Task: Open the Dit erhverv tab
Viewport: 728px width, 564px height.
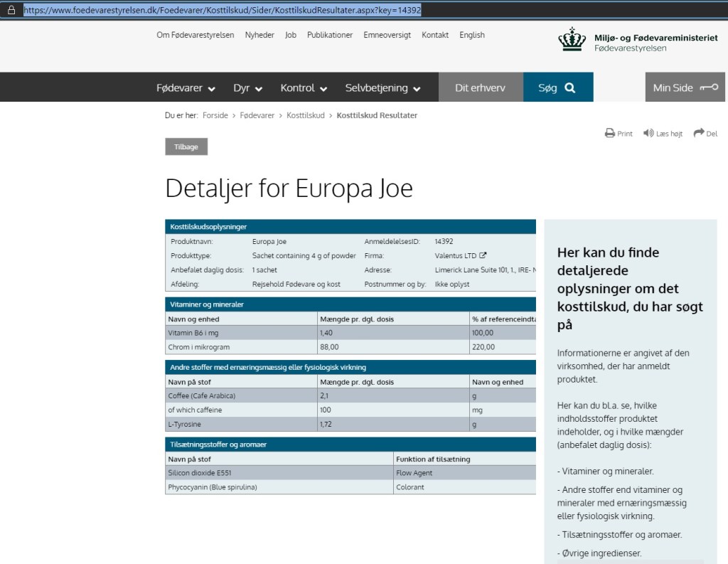Action: [x=480, y=87]
